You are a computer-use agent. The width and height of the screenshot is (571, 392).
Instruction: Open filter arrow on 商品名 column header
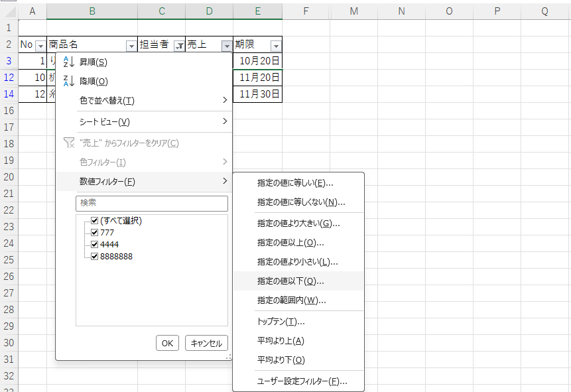131,46
